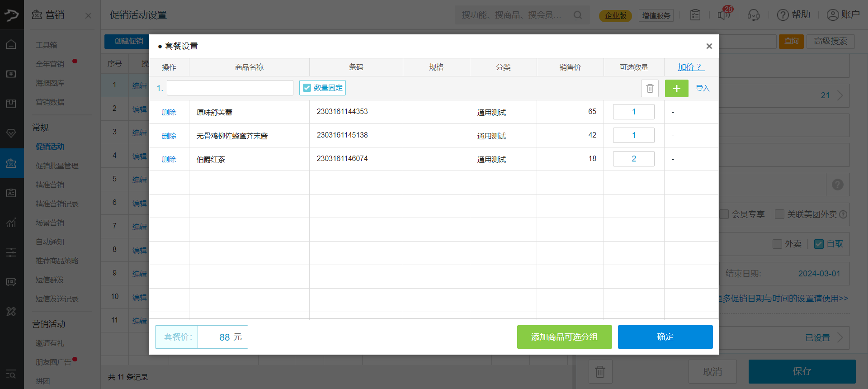Click the 企业版 badge
This screenshot has height=389, width=868.
615,15
